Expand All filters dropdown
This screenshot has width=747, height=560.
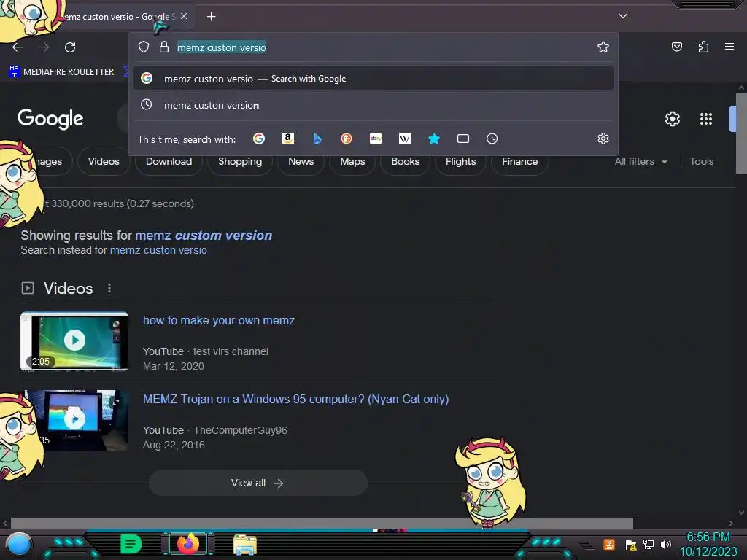pyautogui.click(x=640, y=161)
